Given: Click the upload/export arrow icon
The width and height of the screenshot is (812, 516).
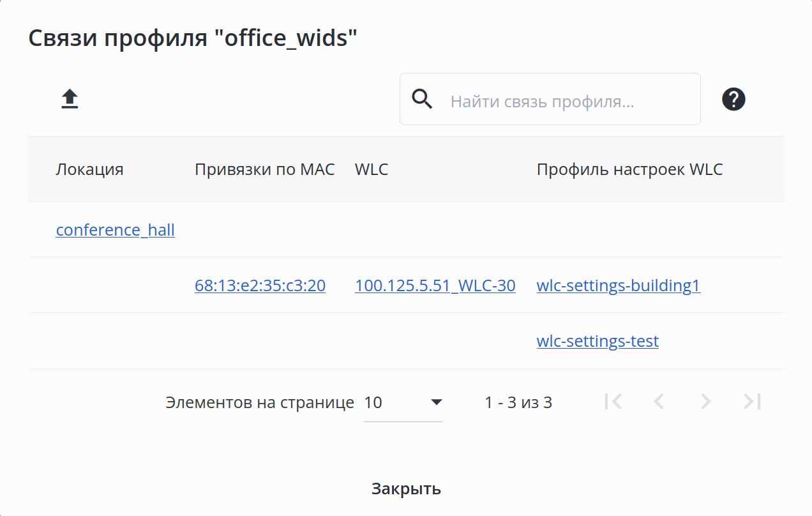Looking at the screenshot, I should (70, 99).
